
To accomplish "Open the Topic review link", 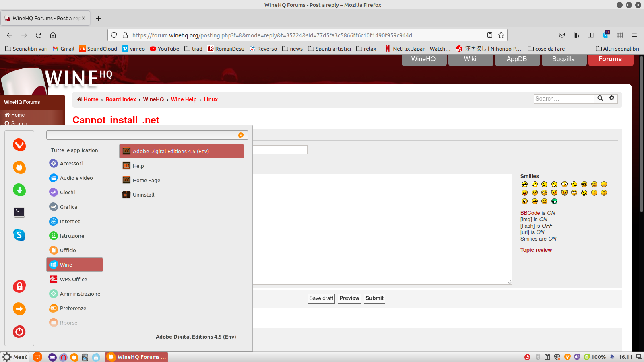I will pos(536,250).
